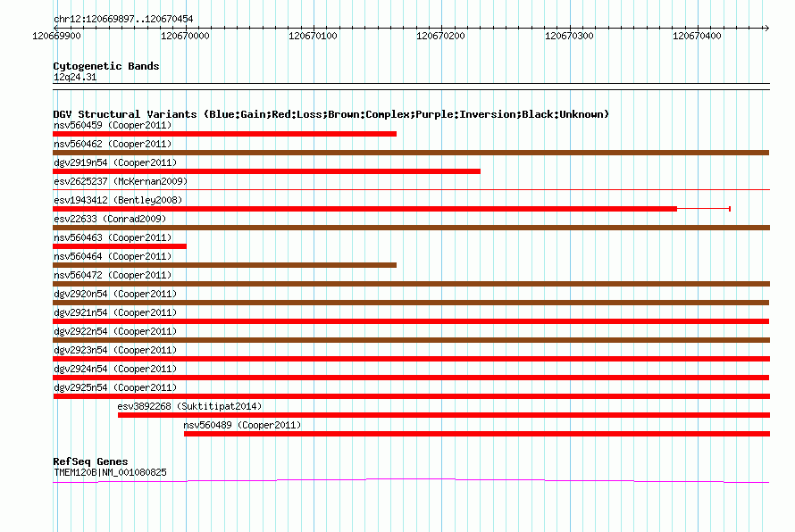795x532 pixels.
Task: Click the brown bar of nsv560472
Action: [411, 284]
